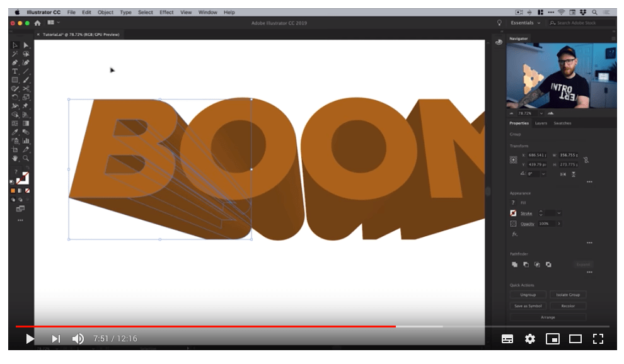624x364 pixels.
Task: Select the Artboard tool
Action: [x=15, y=150]
